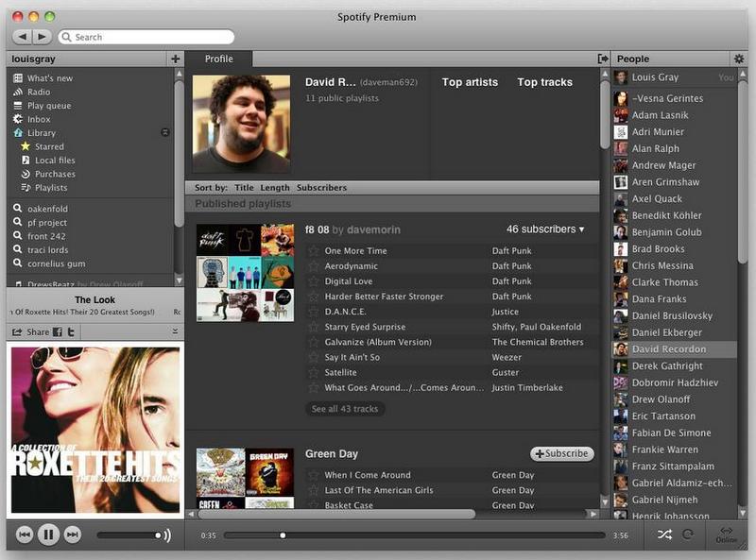Adjust the volume slider
This screenshot has width=756, height=560.
[x=129, y=535]
